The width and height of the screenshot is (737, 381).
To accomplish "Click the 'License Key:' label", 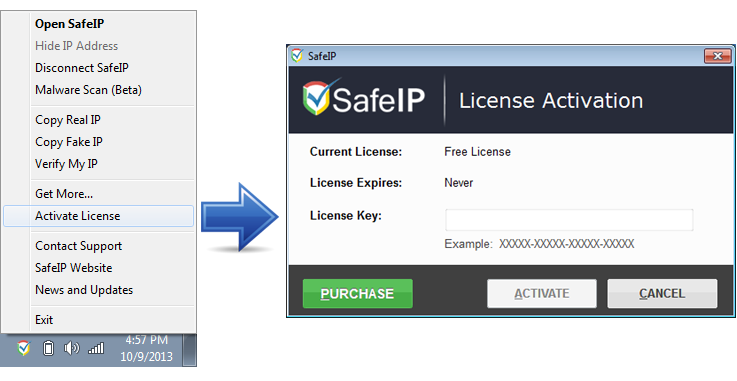I will [346, 216].
